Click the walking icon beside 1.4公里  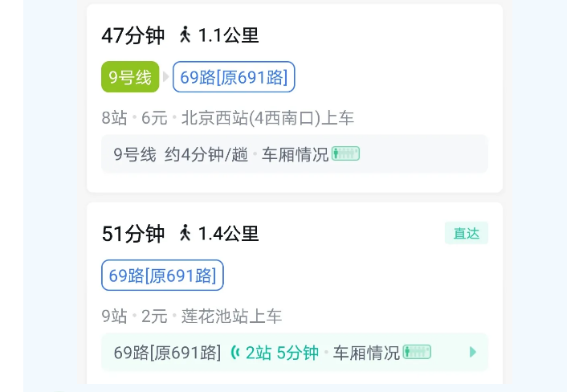[x=186, y=233]
